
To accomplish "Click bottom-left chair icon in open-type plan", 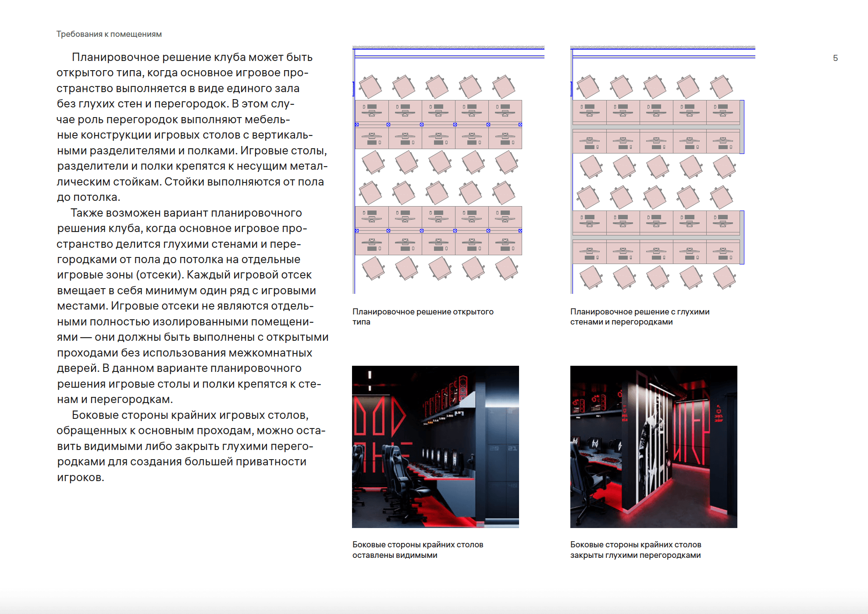I will (x=373, y=268).
